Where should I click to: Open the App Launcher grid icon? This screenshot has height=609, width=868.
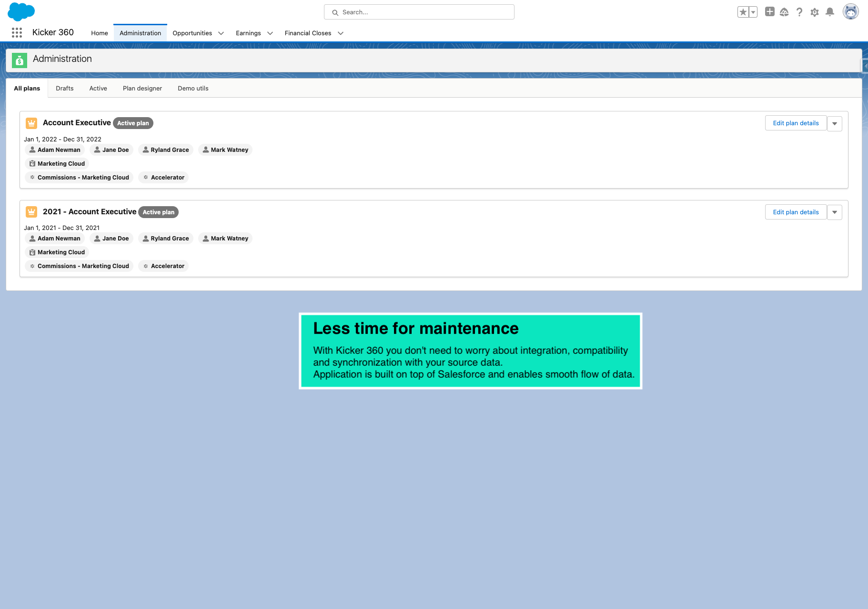[x=17, y=33]
